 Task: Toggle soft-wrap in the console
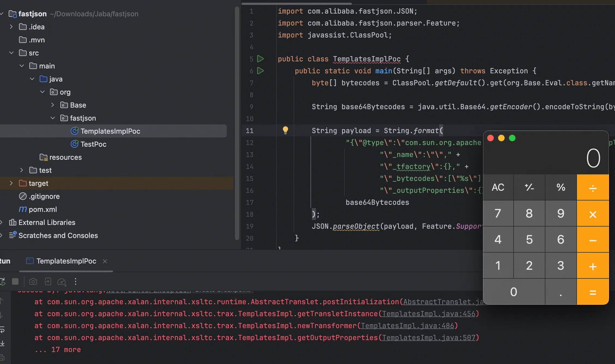pyautogui.click(x=2, y=330)
